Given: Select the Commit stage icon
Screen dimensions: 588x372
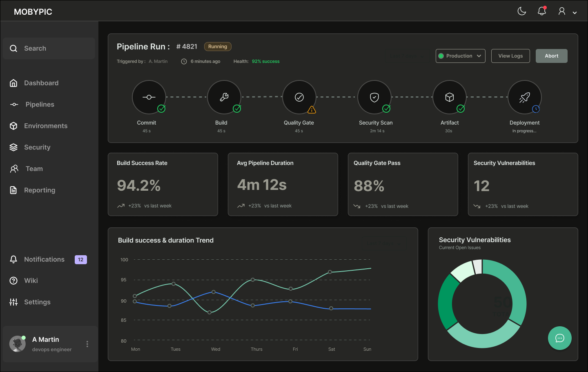Looking at the screenshot, I should (149, 97).
